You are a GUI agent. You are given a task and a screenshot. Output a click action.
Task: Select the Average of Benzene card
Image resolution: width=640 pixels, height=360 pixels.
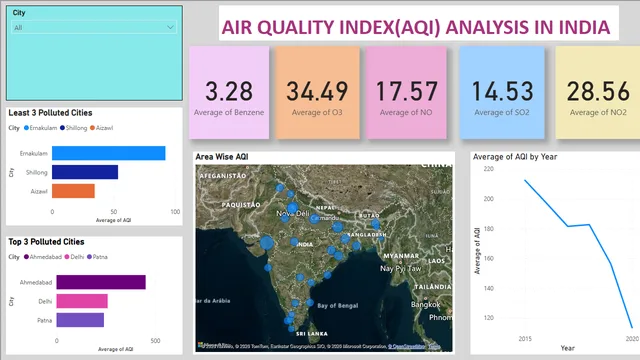229,92
